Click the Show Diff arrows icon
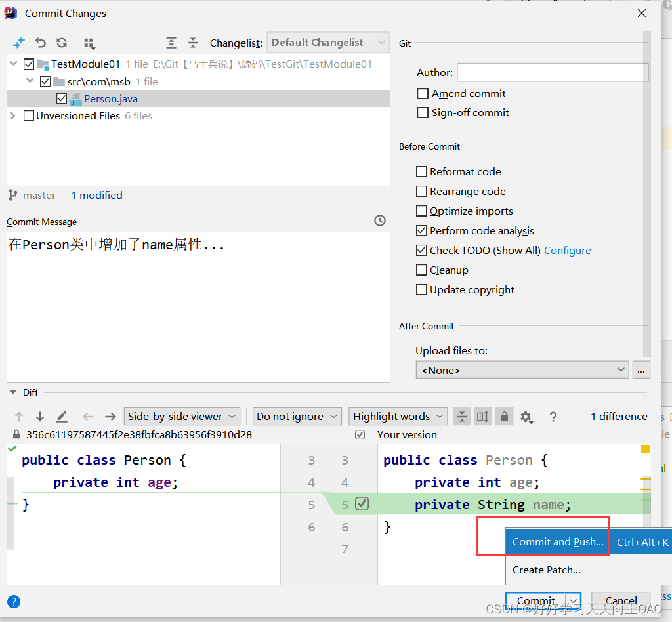The width and height of the screenshot is (672, 622). coord(19,43)
